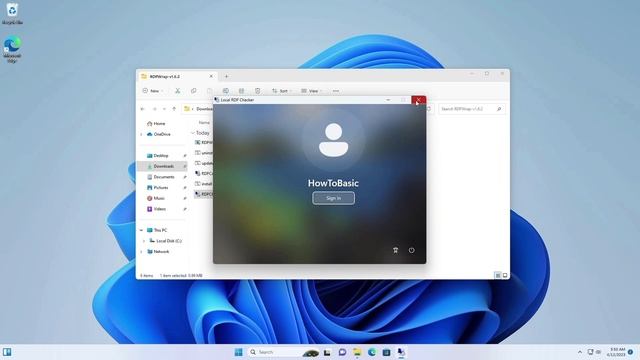Open recent locations chevron in Explorer navigation

[164, 109]
